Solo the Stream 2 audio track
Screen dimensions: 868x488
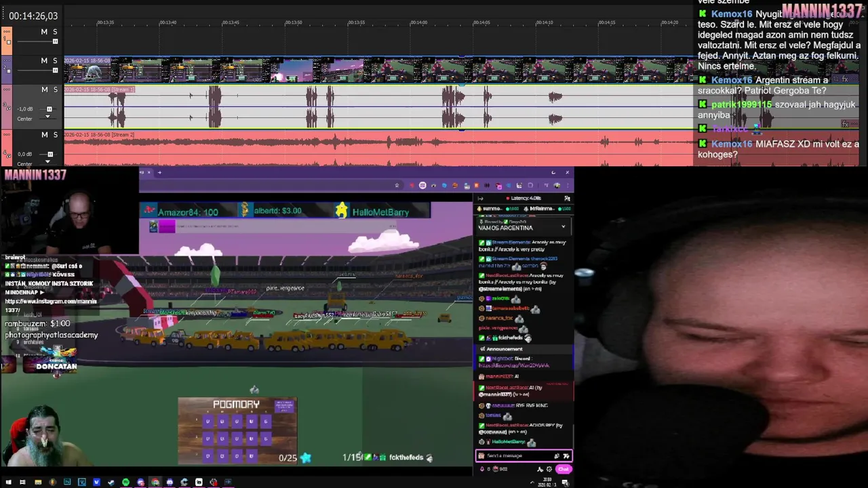[55, 135]
